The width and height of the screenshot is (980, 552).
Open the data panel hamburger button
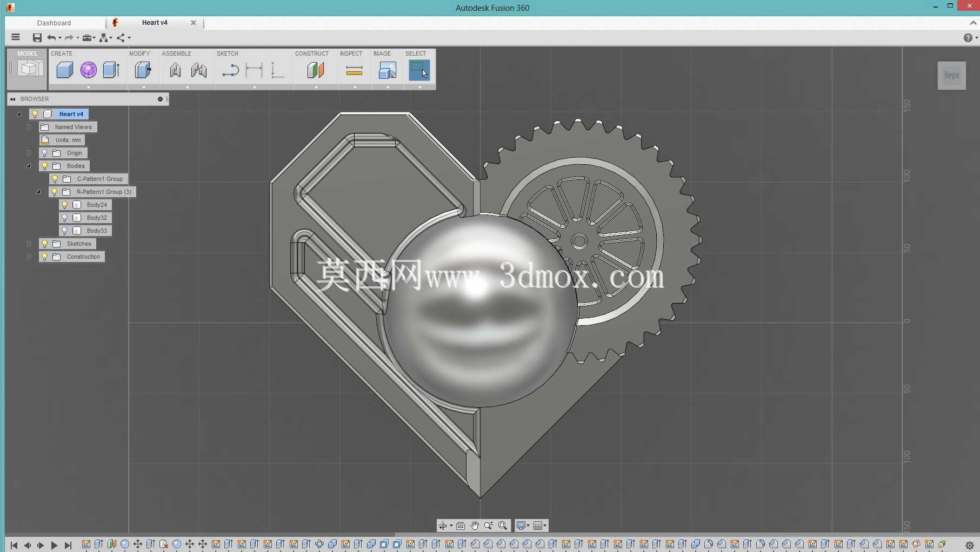click(16, 37)
